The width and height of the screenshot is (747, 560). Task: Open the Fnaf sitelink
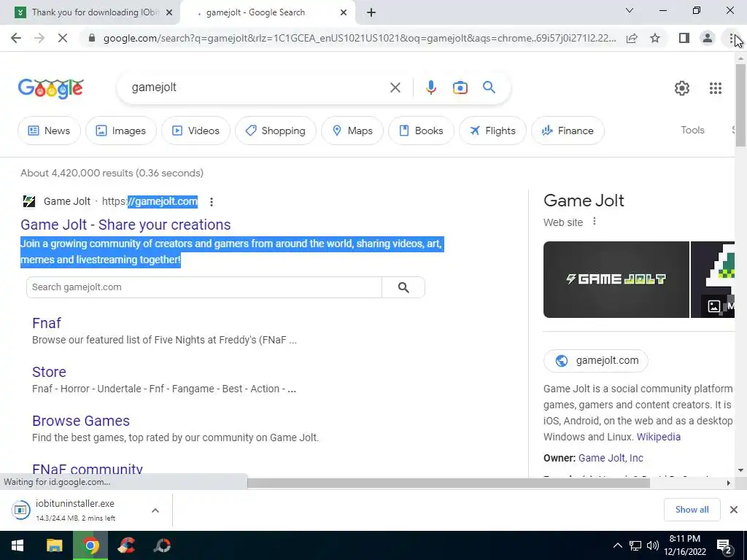pyautogui.click(x=46, y=323)
